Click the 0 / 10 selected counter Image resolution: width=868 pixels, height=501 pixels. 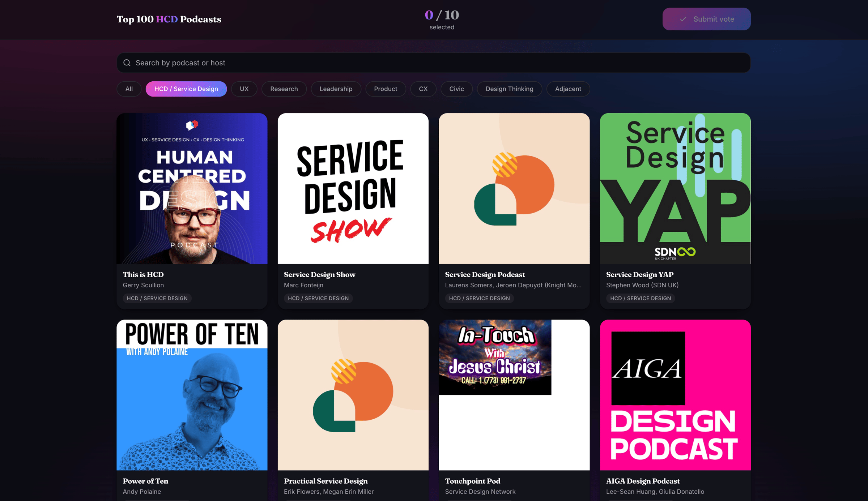point(442,19)
